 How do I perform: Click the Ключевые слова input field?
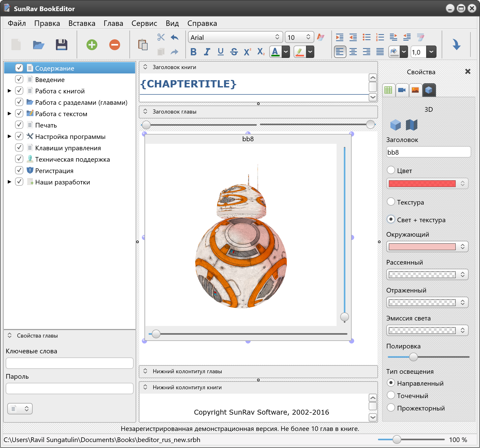(x=70, y=363)
